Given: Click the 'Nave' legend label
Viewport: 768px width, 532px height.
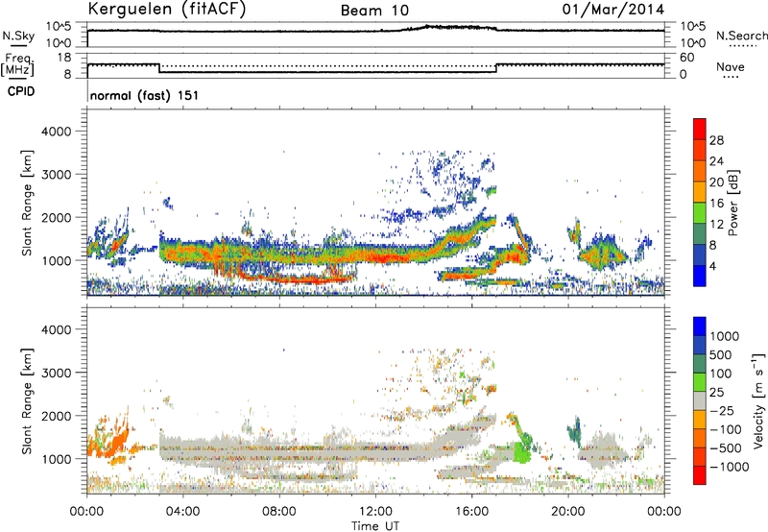Looking at the screenshot, I should pos(731,67).
